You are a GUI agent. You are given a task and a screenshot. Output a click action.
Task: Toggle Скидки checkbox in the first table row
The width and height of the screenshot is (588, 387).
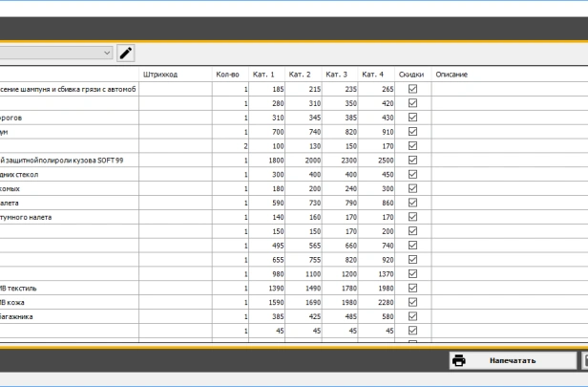(412, 89)
